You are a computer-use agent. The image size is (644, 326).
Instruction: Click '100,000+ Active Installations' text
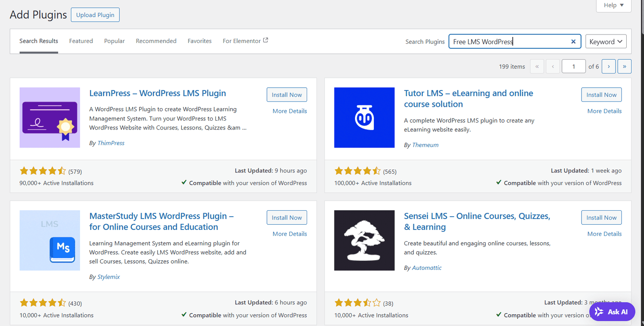click(373, 183)
